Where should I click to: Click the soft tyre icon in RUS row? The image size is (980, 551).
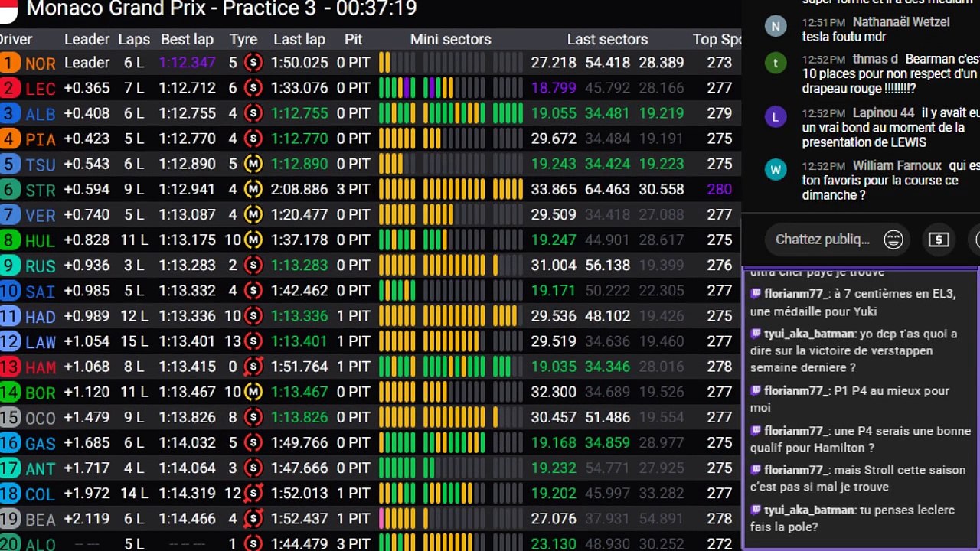tap(253, 265)
